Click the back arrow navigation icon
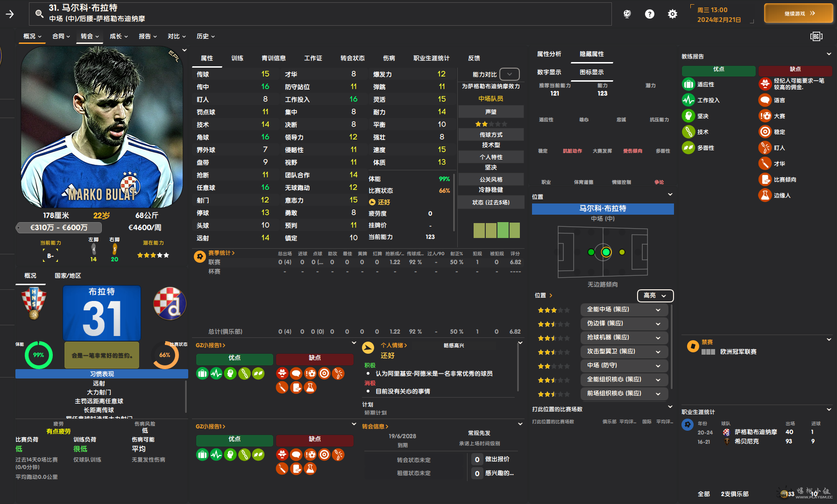Viewport: 837px width, 504px height. click(10, 14)
